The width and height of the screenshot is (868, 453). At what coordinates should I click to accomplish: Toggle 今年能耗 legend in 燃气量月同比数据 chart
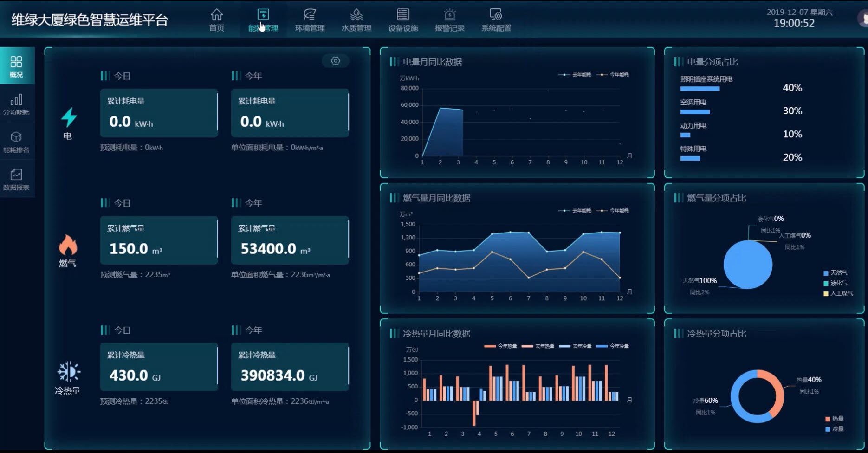click(613, 210)
